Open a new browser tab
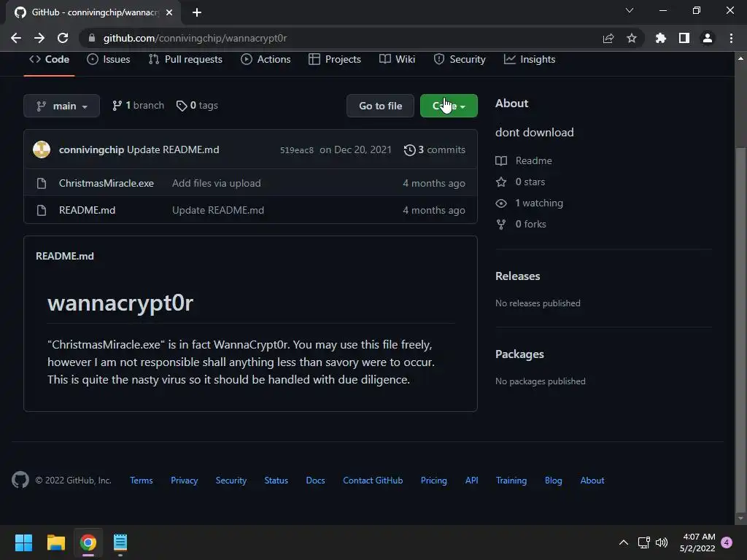The image size is (747, 560). (x=197, y=12)
